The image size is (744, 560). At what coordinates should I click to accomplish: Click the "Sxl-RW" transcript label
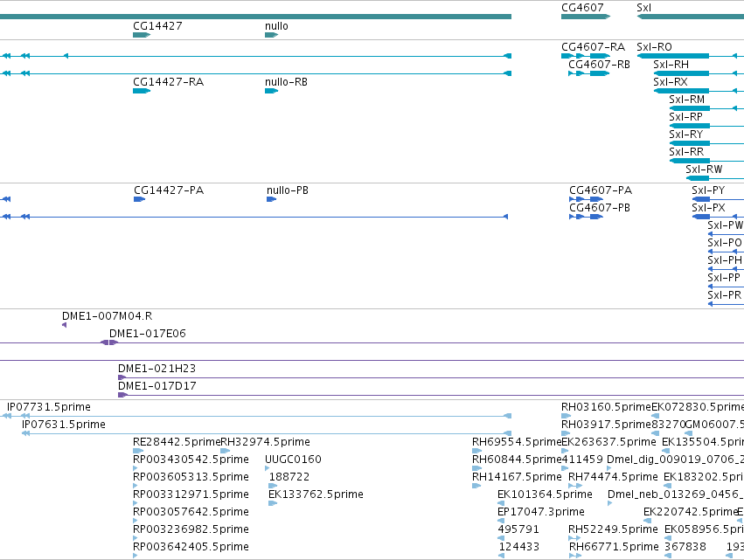pyautogui.click(x=704, y=169)
